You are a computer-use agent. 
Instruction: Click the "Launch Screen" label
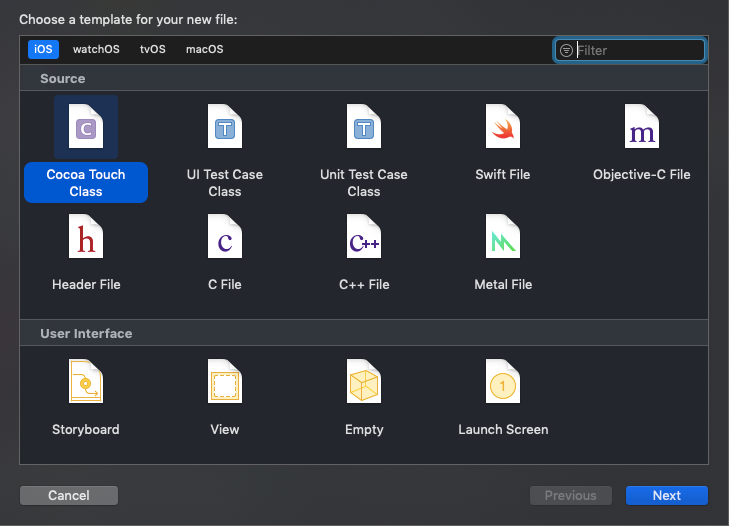(x=503, y=429)
